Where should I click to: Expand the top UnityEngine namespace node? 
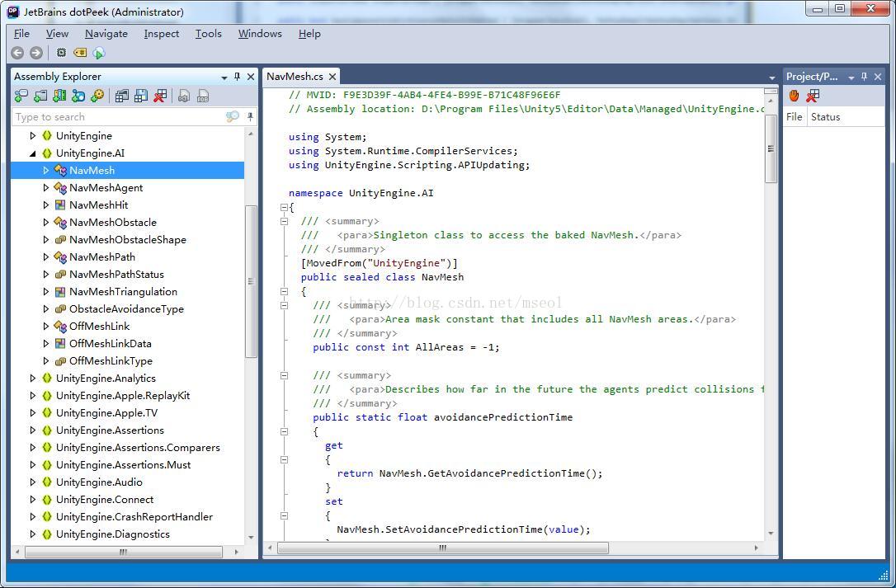(x=32, y=136)
